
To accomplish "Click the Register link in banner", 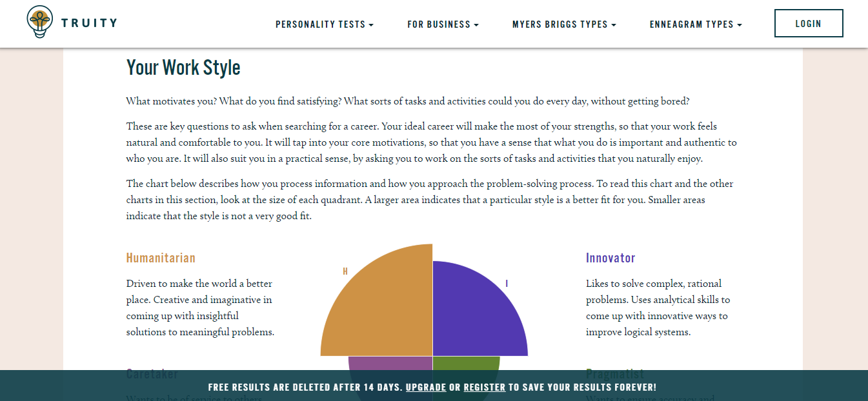I will pos(484,387).
